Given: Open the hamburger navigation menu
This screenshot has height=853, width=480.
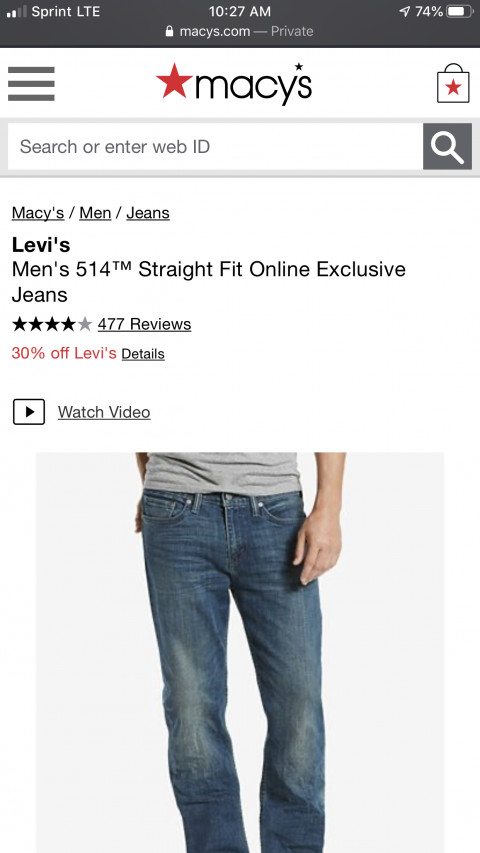Looking at the screenshot, I should coord(31,84).
